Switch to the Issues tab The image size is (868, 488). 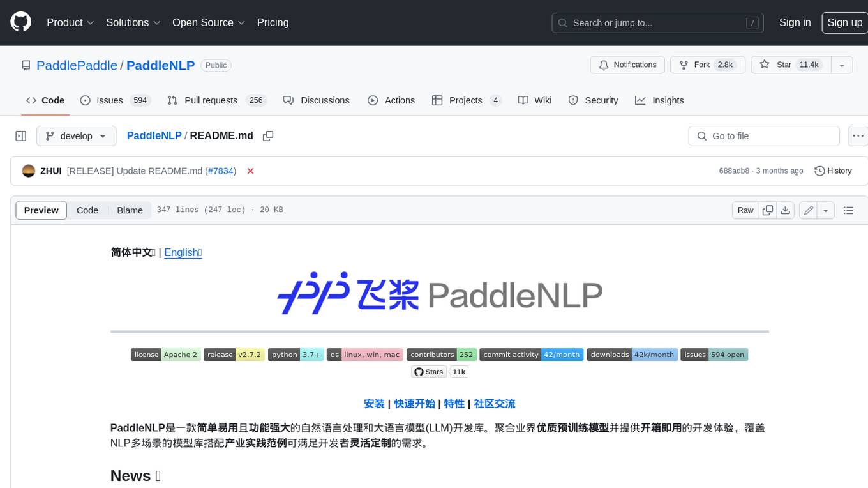pyautogui.click(x=115, y=100)
